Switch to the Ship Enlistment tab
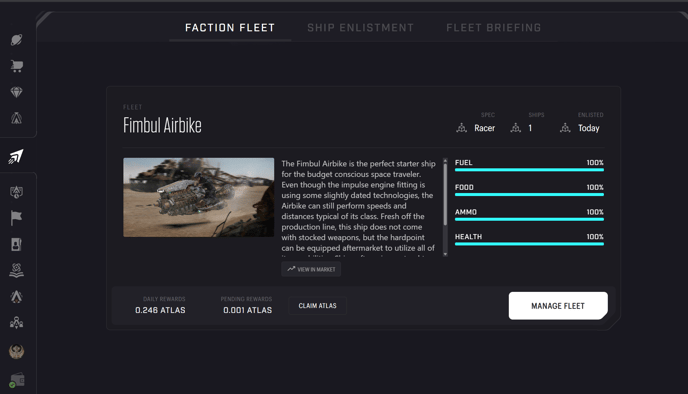Viewport: 688px width, 394px height. click(360, 28)
